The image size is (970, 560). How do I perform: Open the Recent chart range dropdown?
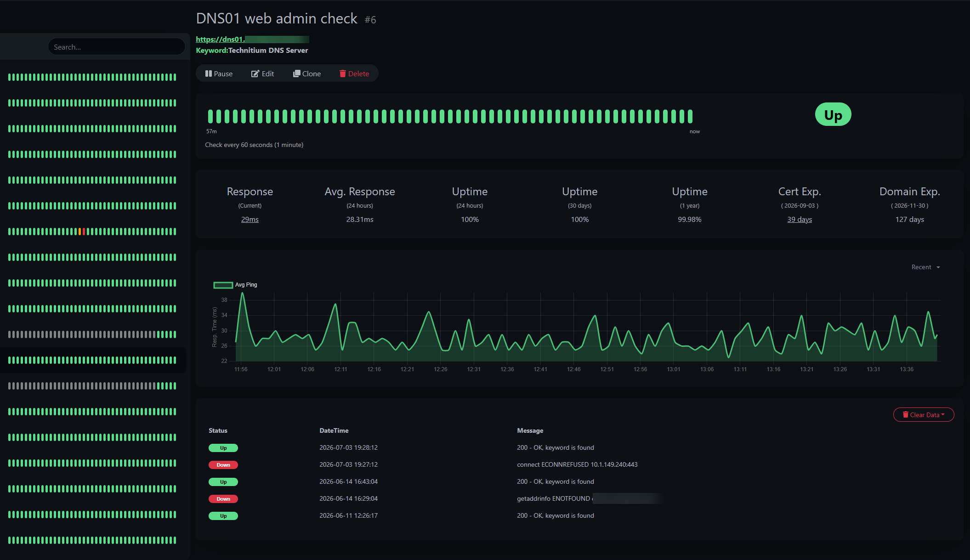click(925, 267)
